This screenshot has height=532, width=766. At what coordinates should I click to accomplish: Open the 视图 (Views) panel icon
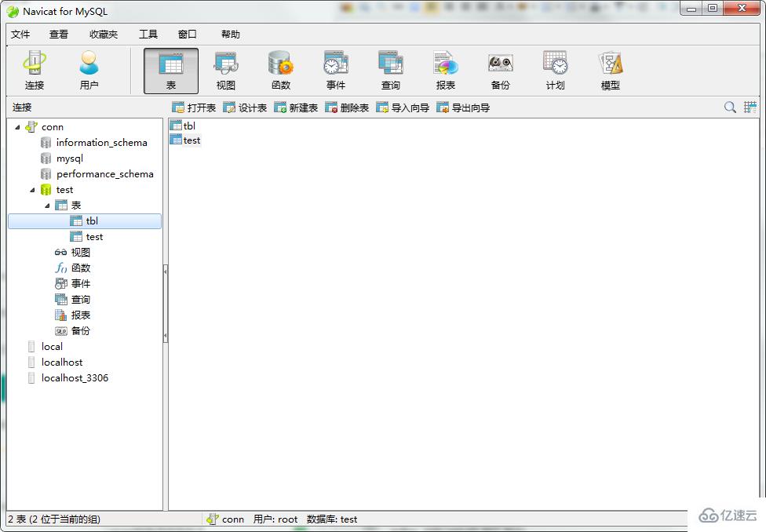tap(225, 69)
